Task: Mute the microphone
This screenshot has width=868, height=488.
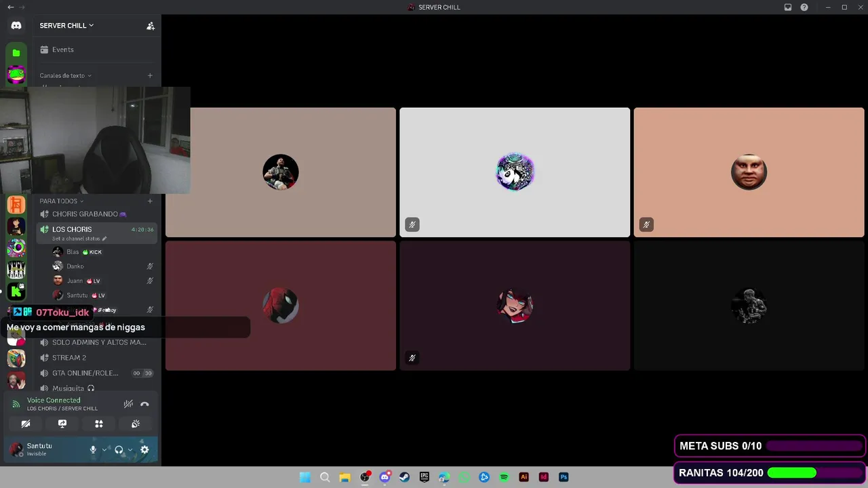Action: coord(93,449)
